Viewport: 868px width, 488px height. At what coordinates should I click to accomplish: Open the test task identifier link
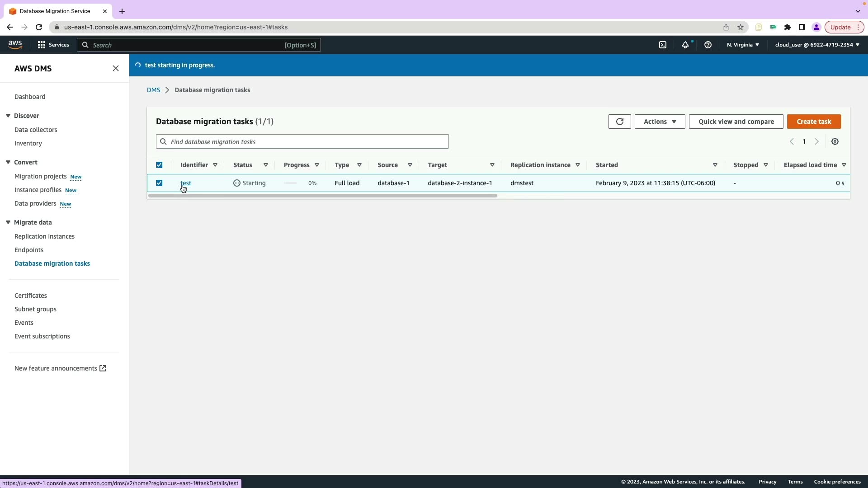185,183
